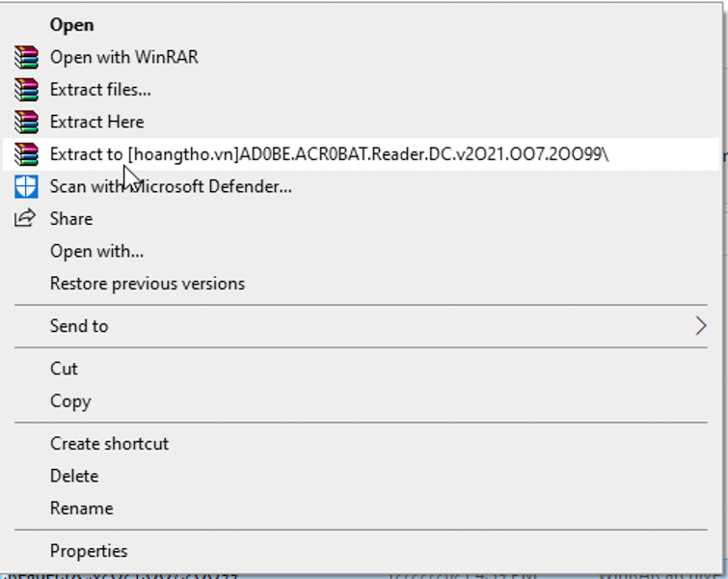Click the WinRAR icon on the Extract to row
The height and width of the screenshot is (579, 728).
pos(25,154)
